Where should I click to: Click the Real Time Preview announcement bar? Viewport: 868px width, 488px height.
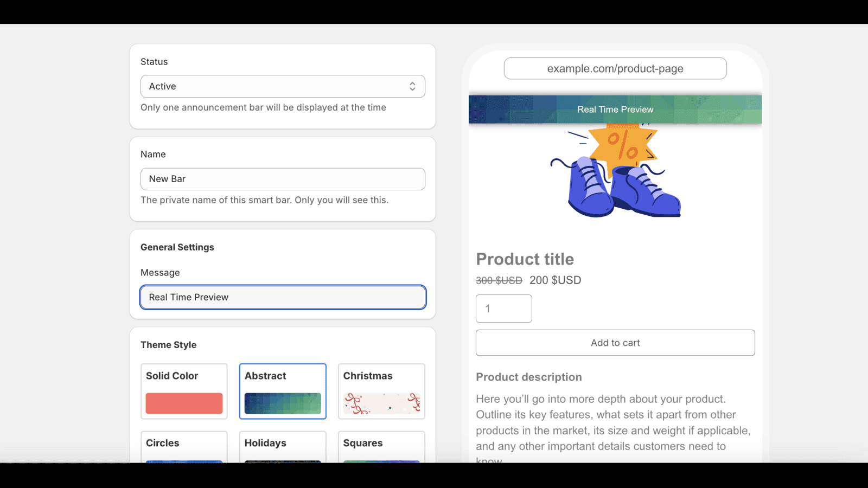point(615,109)
